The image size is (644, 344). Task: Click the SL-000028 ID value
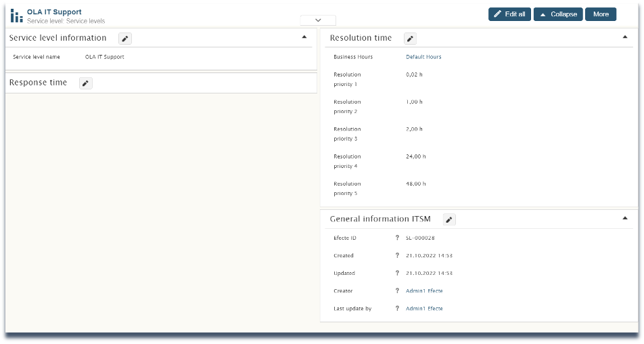point(420,238)
